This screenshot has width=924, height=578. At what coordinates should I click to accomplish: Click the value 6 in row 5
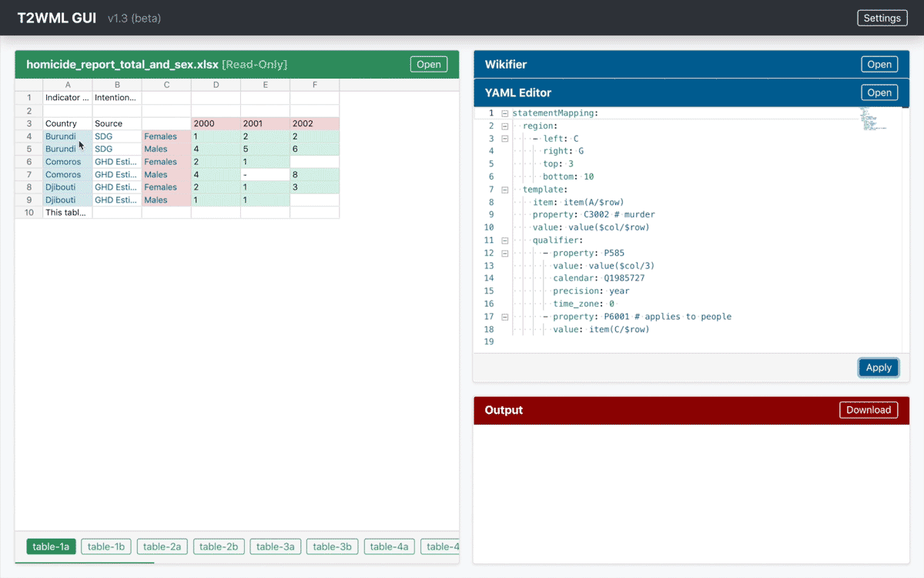pyautogui.click(x=314, y=149)
